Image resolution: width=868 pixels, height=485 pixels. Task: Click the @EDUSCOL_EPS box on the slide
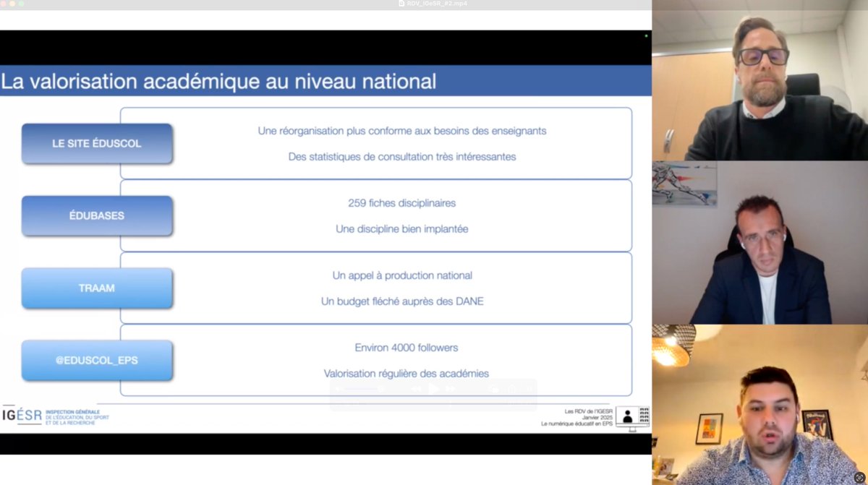[97, 360]
